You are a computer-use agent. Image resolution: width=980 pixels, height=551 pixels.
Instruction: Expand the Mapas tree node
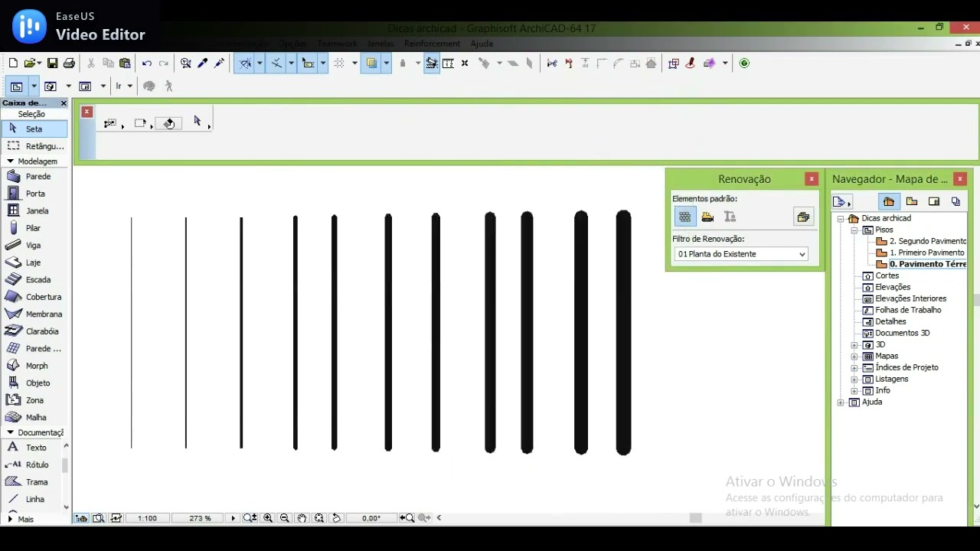pos(854,356)
